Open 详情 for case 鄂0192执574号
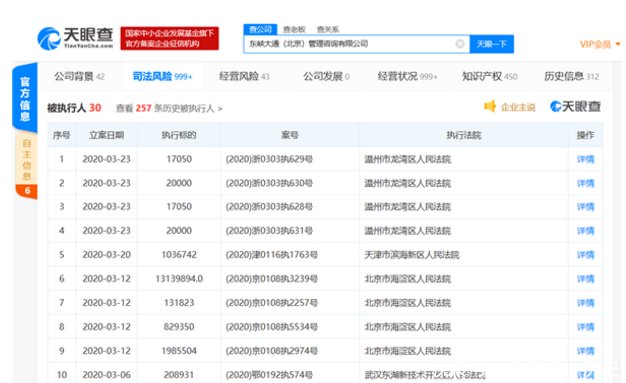The height and width of the screenshot is (383, 626). click(585, 375)
